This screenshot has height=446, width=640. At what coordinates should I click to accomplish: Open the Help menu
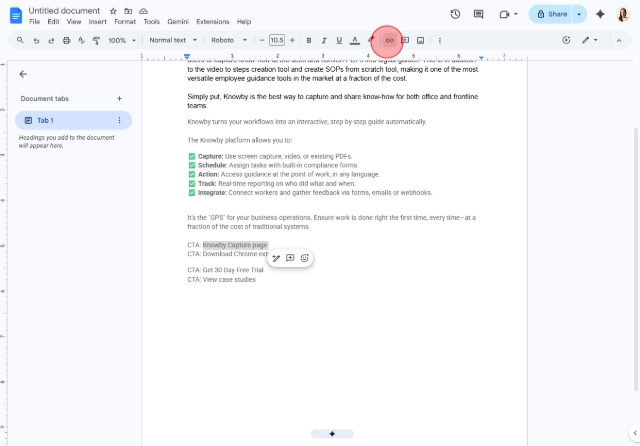coord(244,22)
